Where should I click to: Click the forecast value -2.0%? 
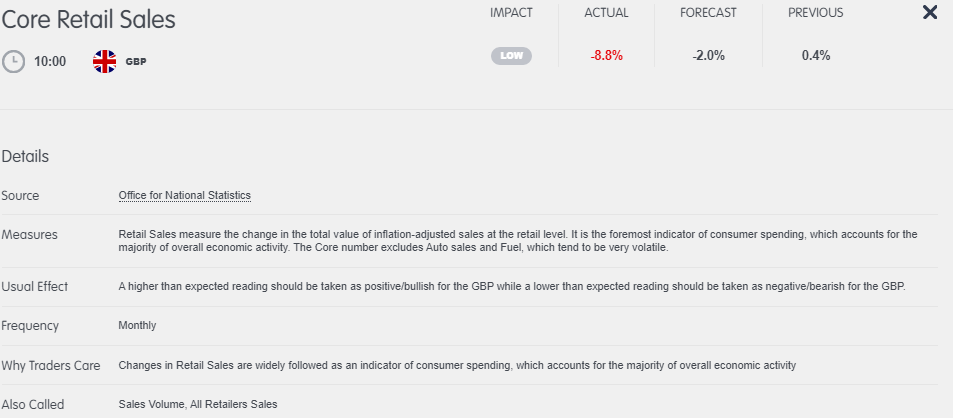[708, 56]
